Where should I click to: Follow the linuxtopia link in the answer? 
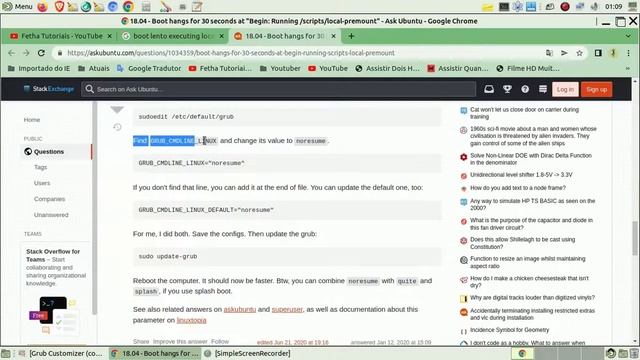(x=191, y=320)
